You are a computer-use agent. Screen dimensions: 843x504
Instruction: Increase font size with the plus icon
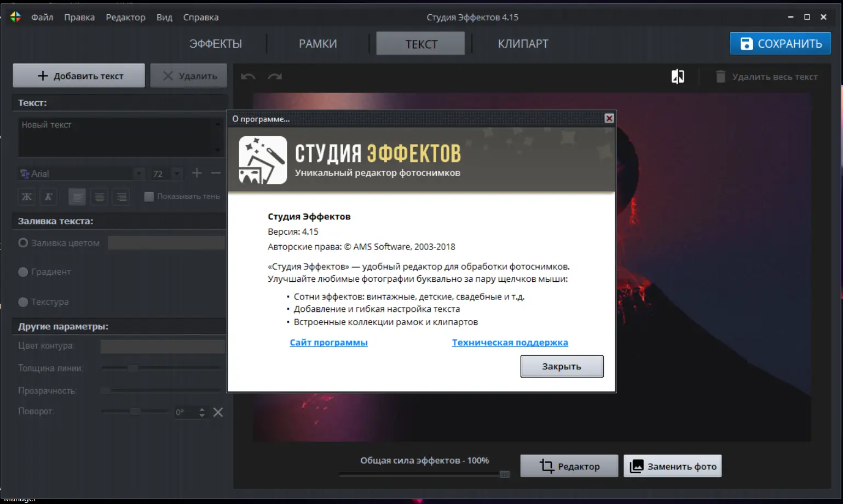[x=197, y=173]
